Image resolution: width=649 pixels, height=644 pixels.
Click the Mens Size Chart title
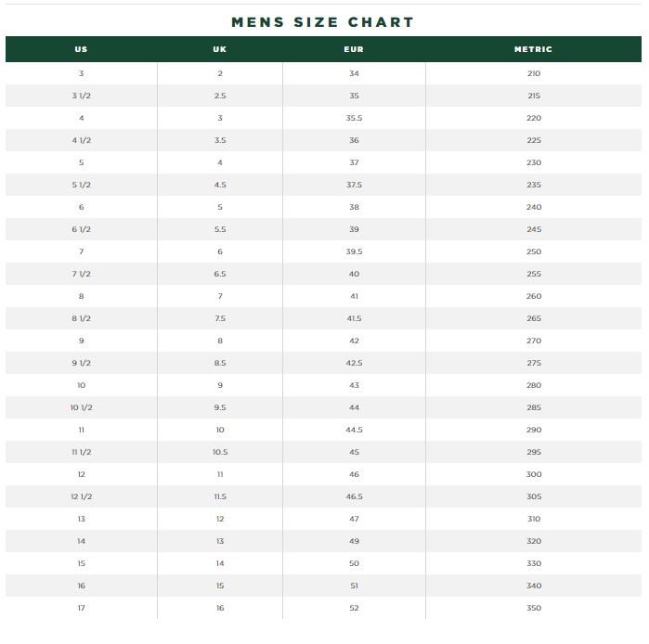(323, 21)
